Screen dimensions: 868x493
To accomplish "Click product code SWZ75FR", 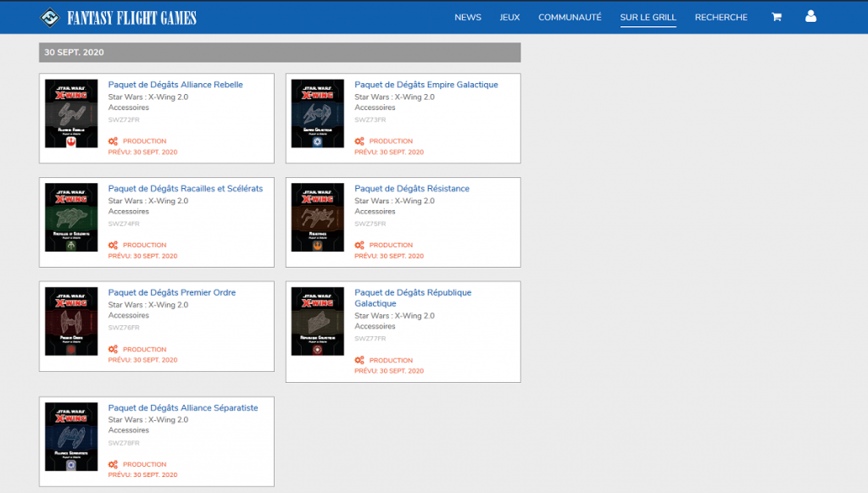I will 370,224.
